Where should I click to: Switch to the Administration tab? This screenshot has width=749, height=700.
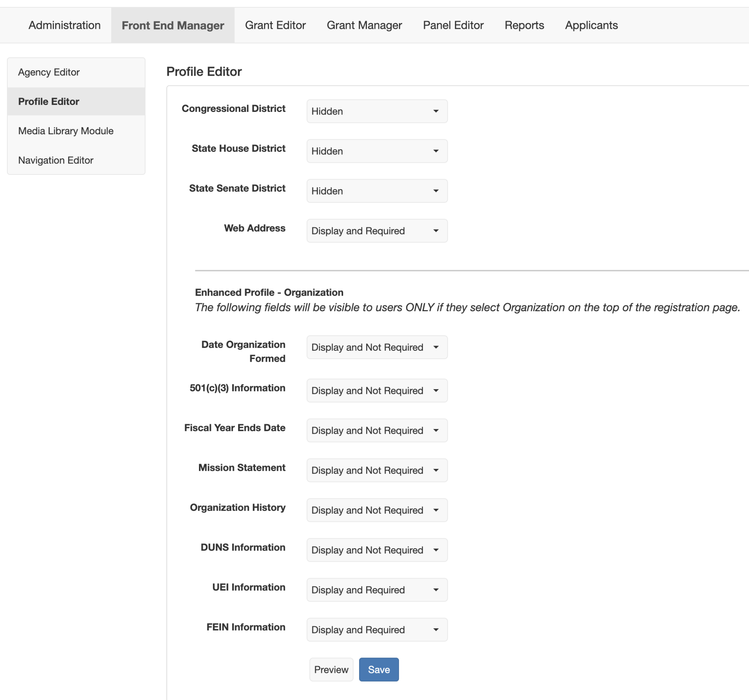(x=64, y=25)
